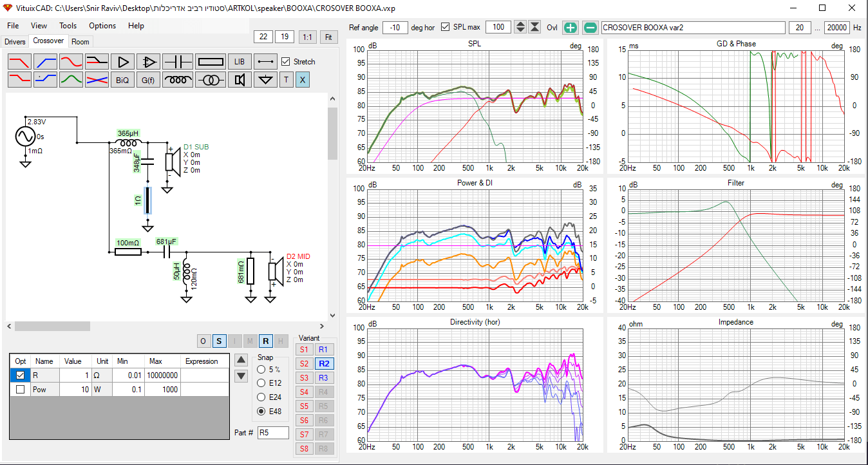Open the File menu
868x465 pixels.
[x=13, y=26]
